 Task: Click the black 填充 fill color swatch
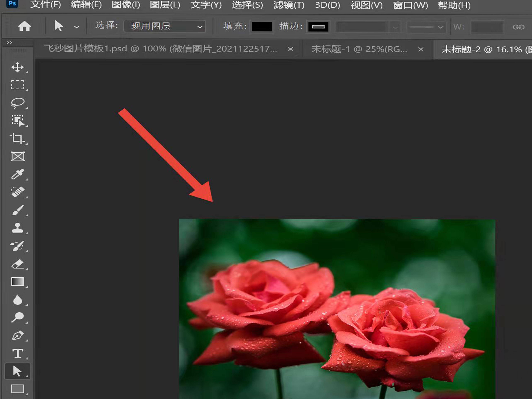pyautogui.click(x=262, y=26)
